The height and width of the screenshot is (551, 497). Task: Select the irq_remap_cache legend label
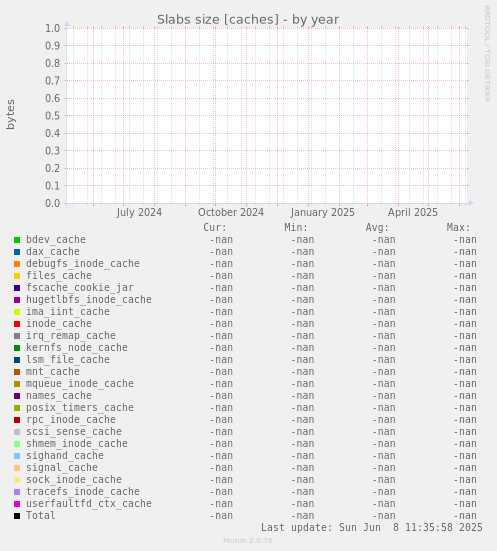(x=71, y=335)
